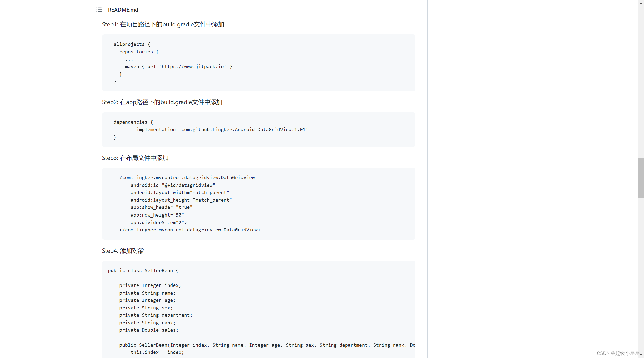Click the scrollbar down arrow

tap(641, 355)
